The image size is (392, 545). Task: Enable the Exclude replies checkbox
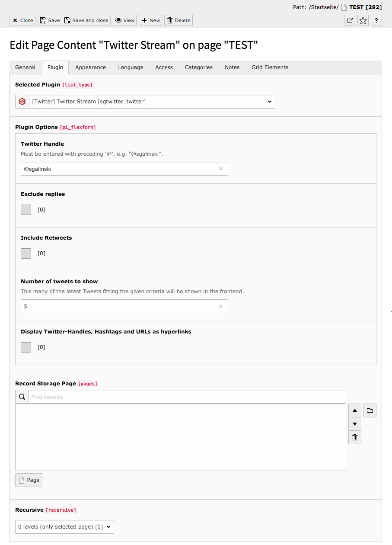pyautogui.click(x=26, y=210)
